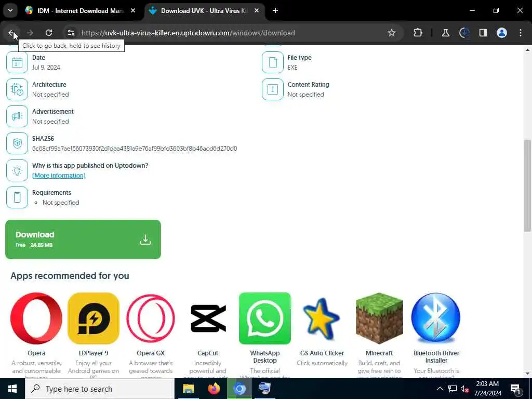Click the muted volume tray icon
532x399 pixels.
(x=464, y=389)
